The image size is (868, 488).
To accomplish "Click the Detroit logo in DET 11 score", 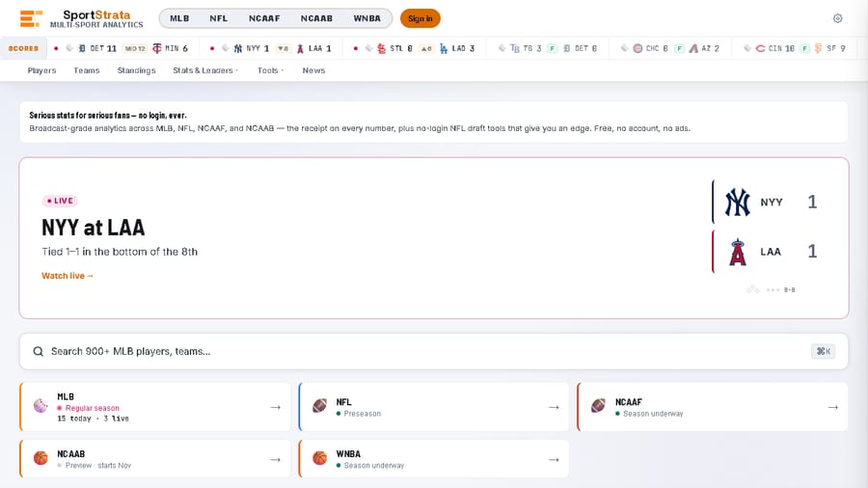I will pos(82,48).
